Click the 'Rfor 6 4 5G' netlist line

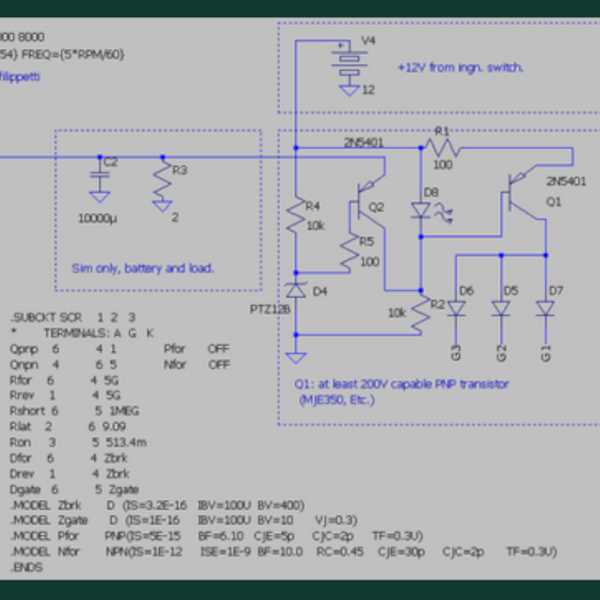(x=64, y=380)
